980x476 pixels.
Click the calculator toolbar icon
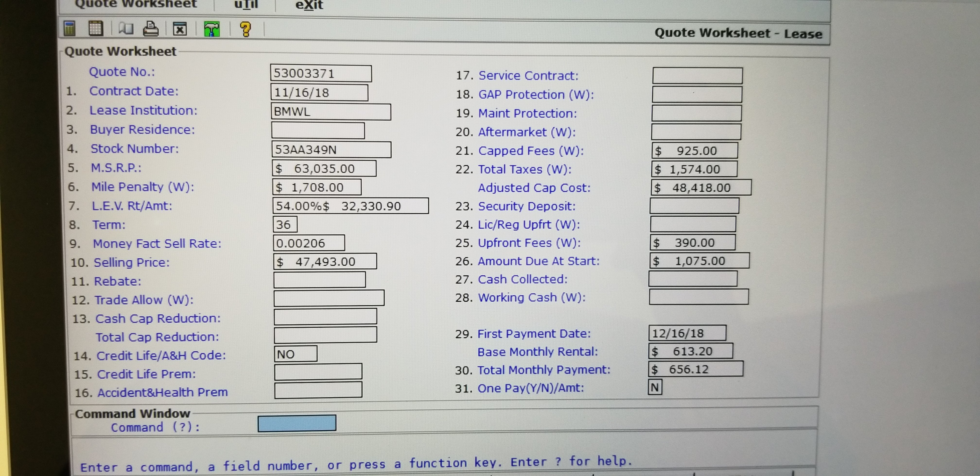(x=69, y=28)
